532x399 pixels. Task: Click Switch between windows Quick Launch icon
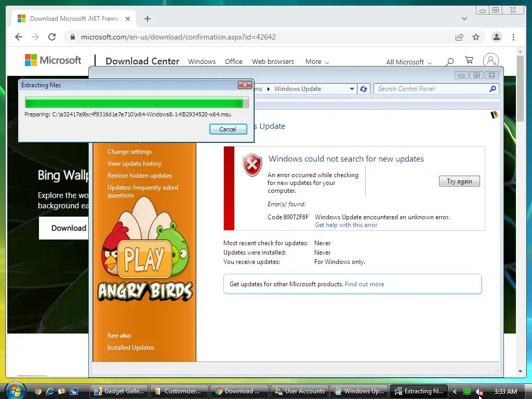tap(74, 391)
